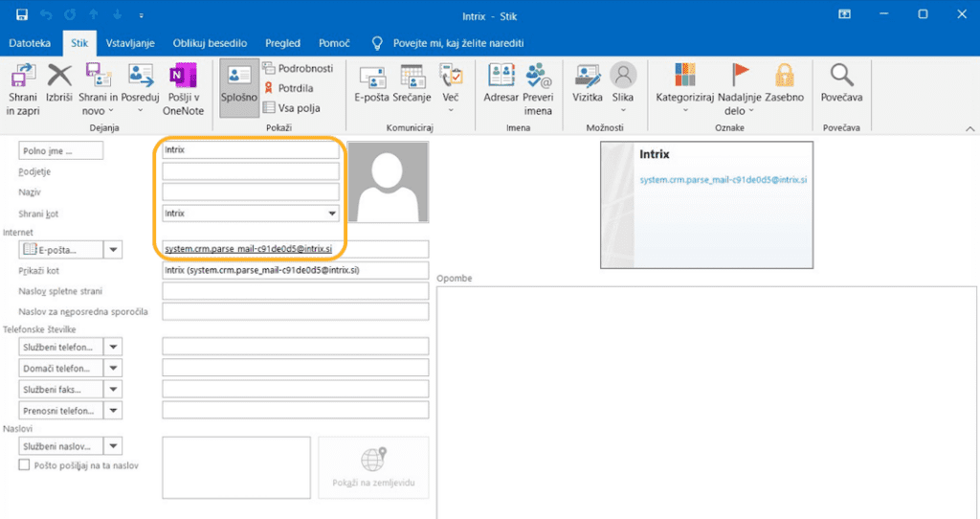Click the Redo icon in title bar

[x=70, y=14]
